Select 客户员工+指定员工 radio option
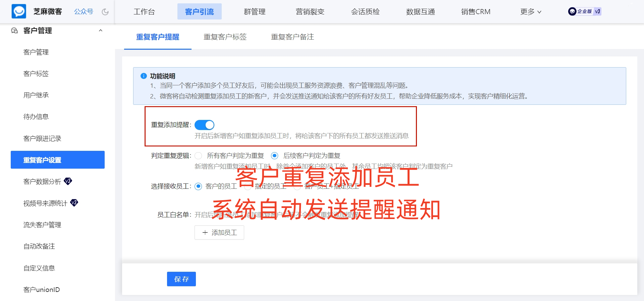Viewport: 644px width, 301px height. point(297,186)
